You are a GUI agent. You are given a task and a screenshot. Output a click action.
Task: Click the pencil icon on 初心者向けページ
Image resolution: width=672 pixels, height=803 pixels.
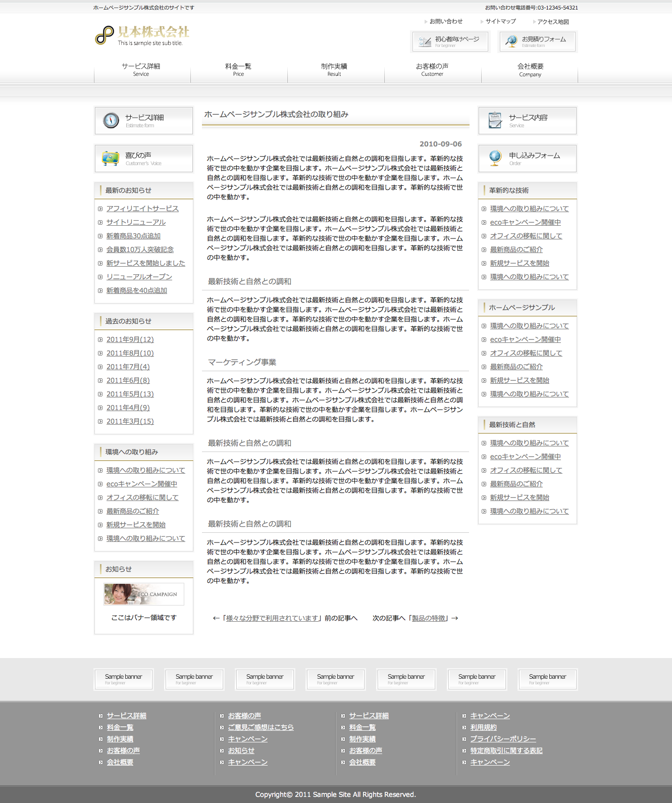click(426, 41)
